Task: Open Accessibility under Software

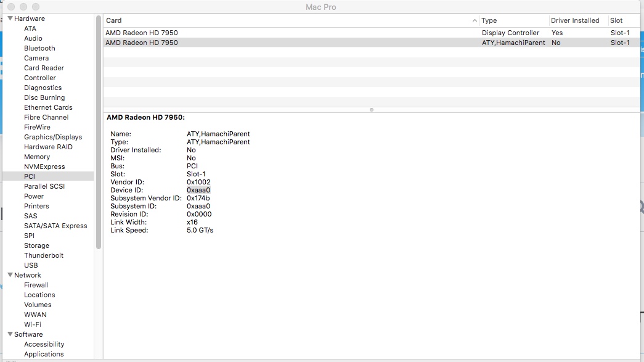Action: (44, 344)
